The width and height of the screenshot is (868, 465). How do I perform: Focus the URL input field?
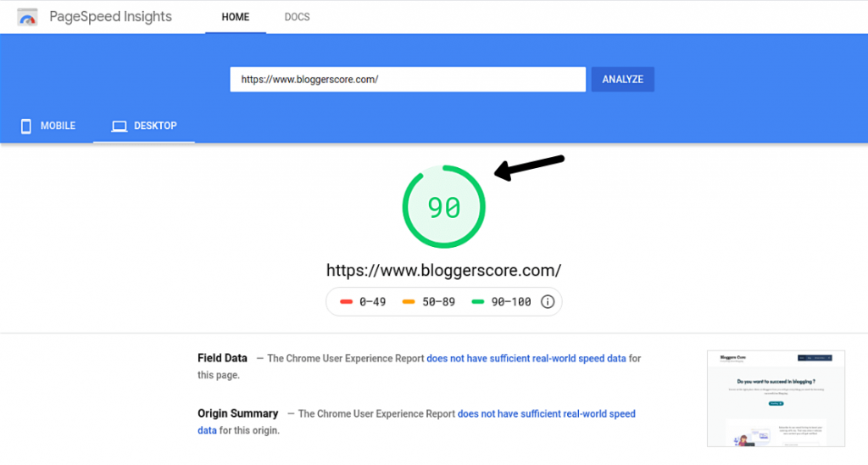[x=408, y=79]
